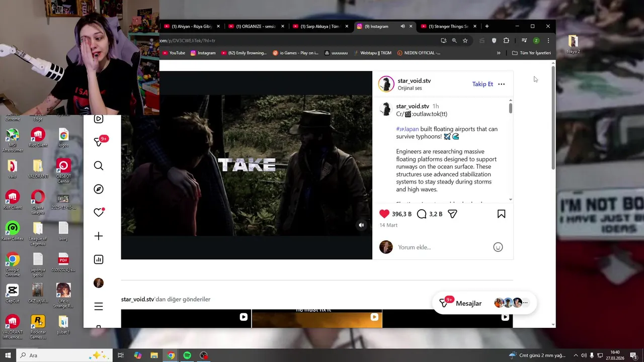Mute the Instagram tab audio icon
The image size is (644, 362).
pos(403,26)
